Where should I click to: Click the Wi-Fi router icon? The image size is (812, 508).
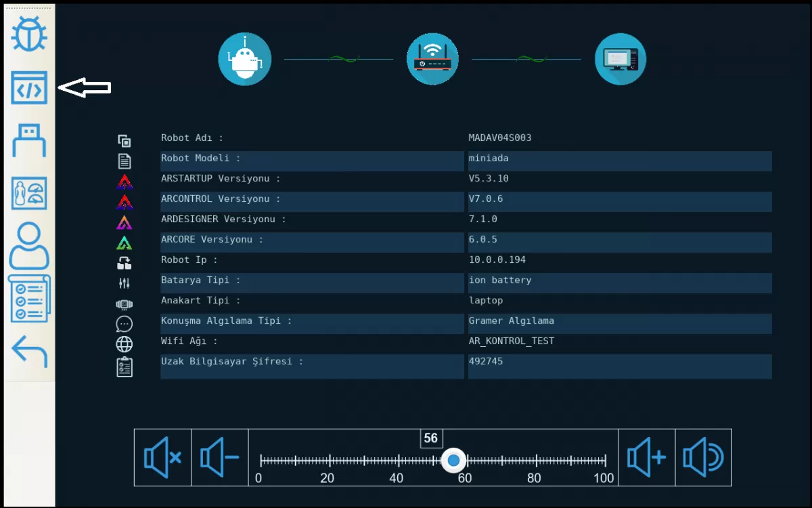[432, 59]
